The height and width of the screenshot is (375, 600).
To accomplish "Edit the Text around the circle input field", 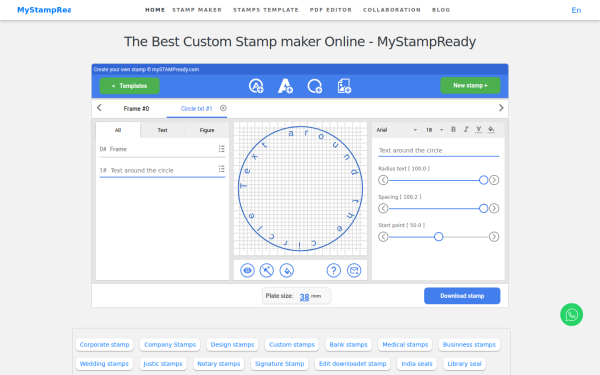I will tap(439, 150).
